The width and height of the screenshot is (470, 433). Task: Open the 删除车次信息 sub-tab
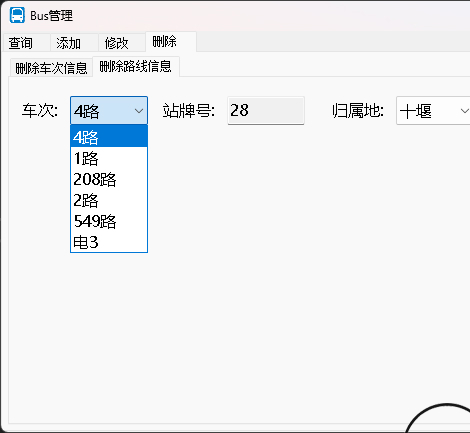tap(51, 68)
